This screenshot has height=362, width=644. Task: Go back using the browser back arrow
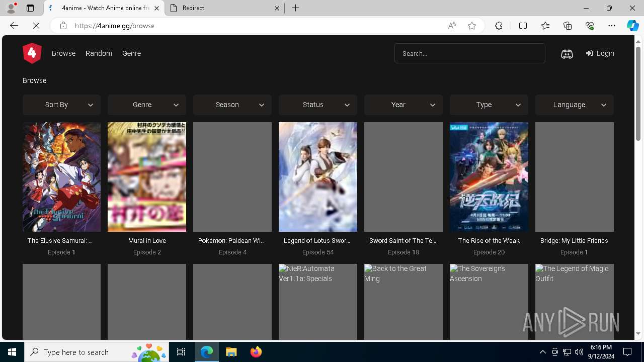pyautogui.click(x=14, y=26)
